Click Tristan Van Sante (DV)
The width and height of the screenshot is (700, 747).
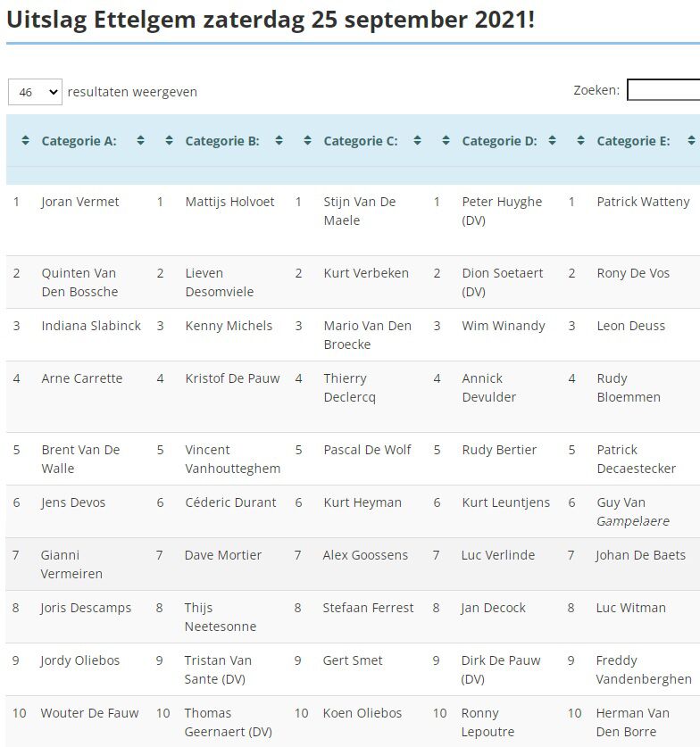(x=218, y=670)
